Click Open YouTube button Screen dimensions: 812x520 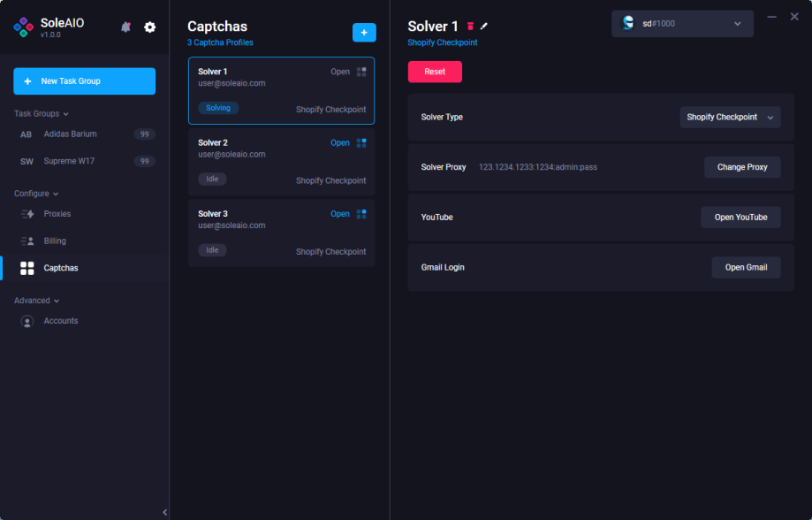pos(740,218)
